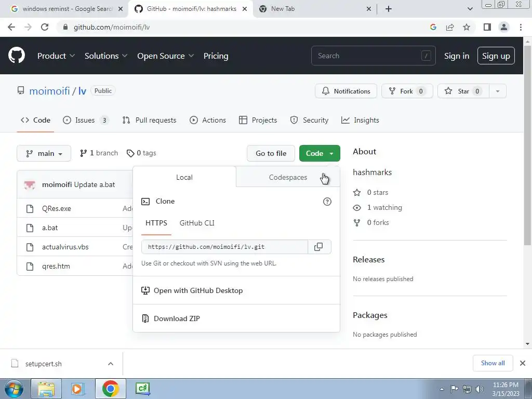532x399 pixels.
Task: Open the Issues tab
Action: (86, 120)
